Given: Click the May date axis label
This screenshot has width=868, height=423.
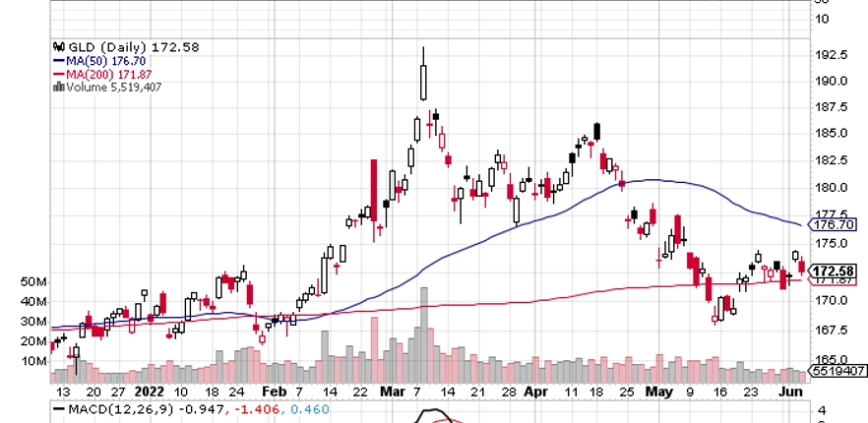Looking at the screenshot, I should click(x=658, y=392).
